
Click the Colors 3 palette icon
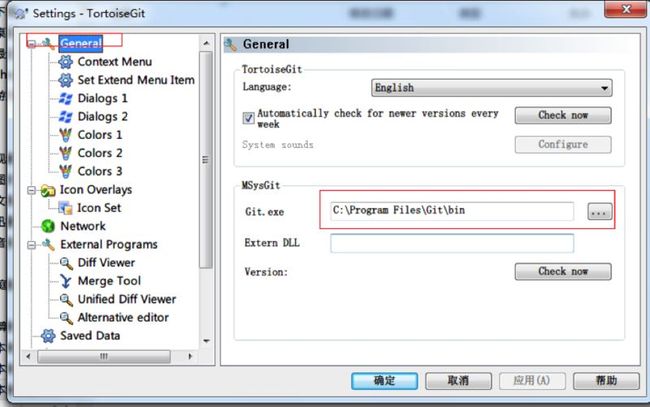[x=65, y=171]
